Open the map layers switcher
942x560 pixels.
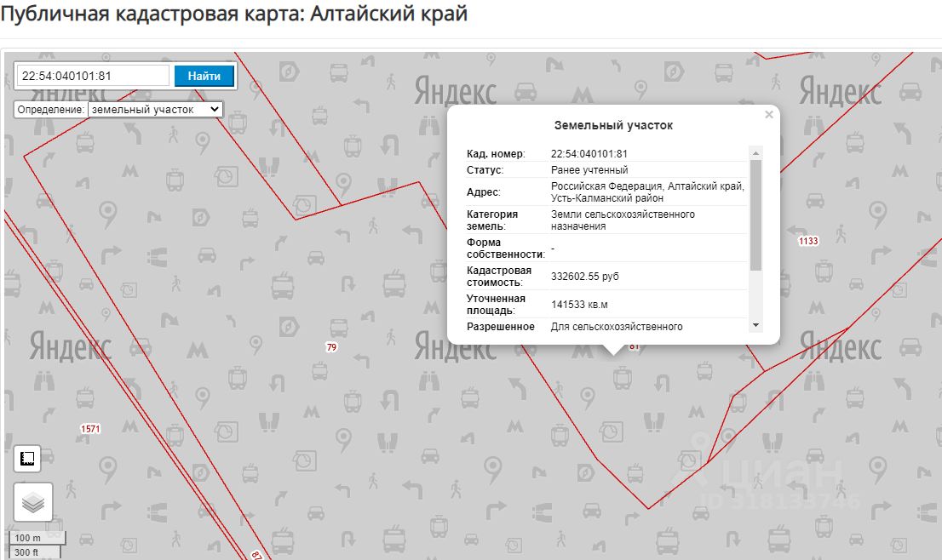point(33,502)
